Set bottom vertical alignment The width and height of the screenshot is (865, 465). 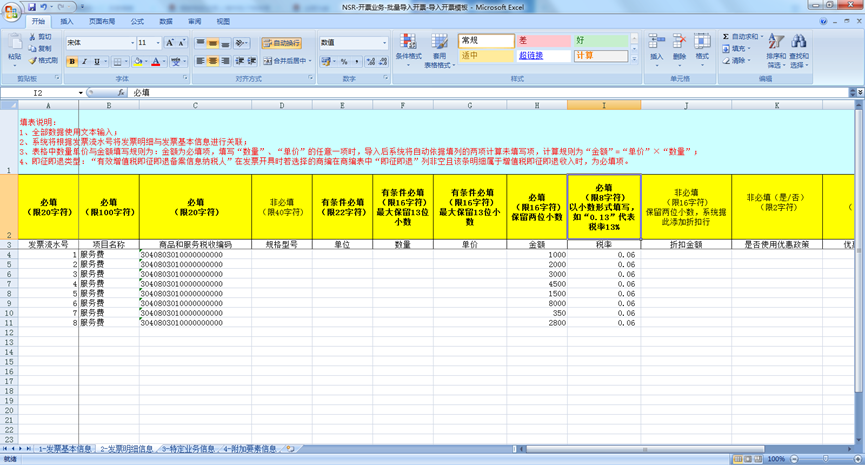coord(225,42)
